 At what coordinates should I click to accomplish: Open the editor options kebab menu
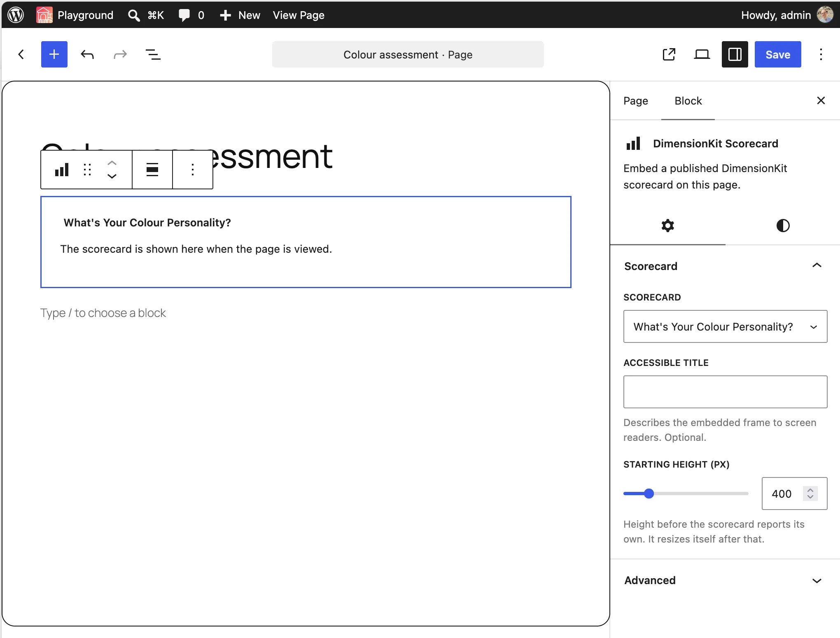(x=821, y=54)
